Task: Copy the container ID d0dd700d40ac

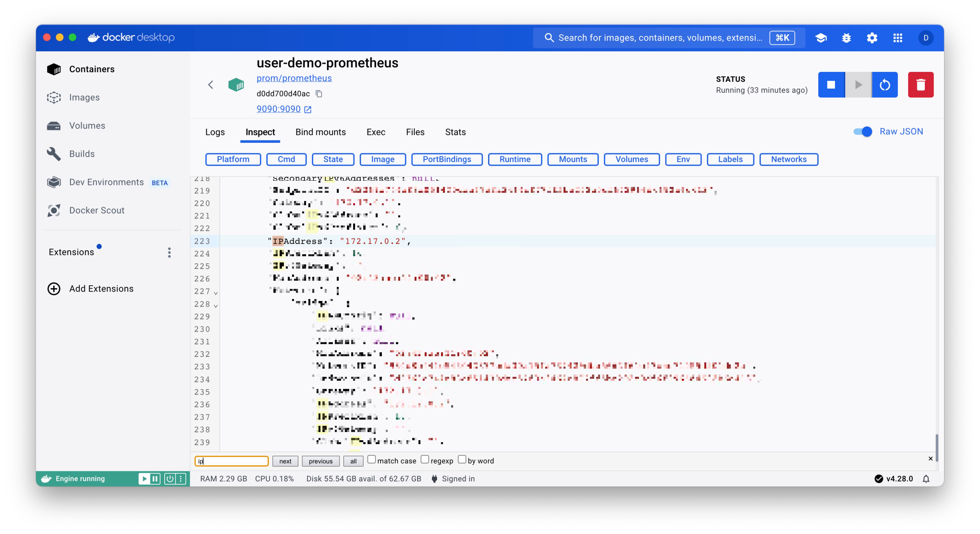Action: [319, 94]
